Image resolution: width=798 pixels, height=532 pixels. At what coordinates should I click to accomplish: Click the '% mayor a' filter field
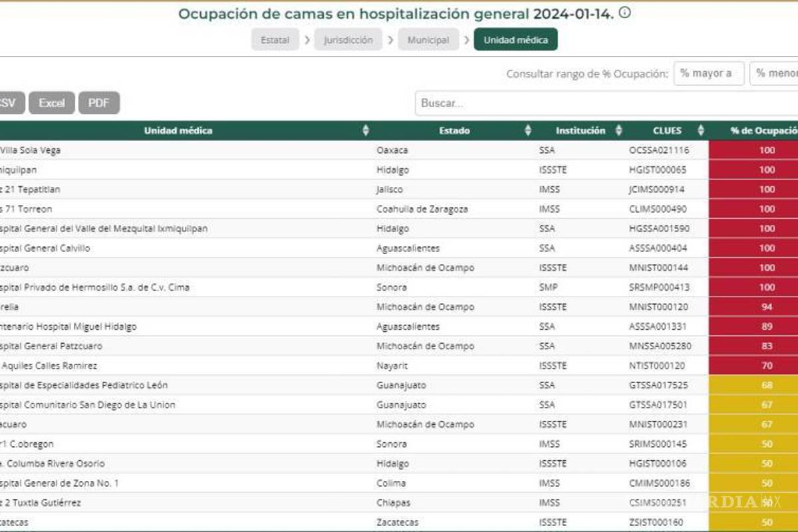[709, 73]
